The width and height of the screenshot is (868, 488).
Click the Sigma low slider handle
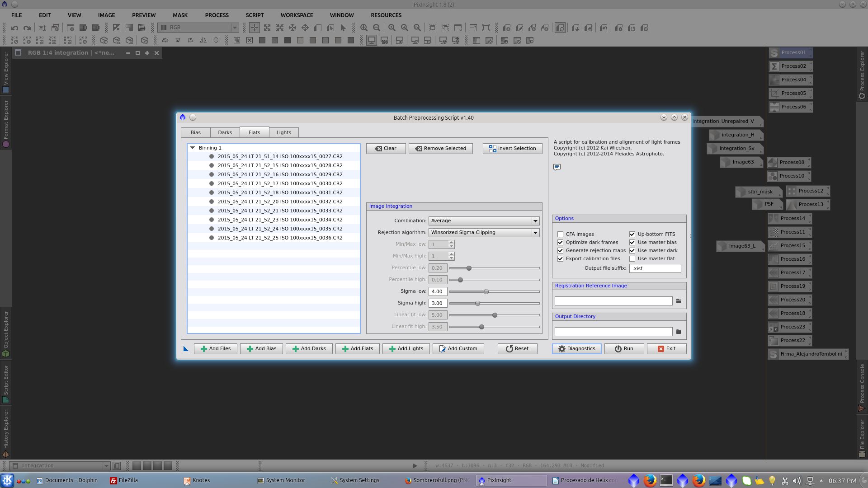486,292
